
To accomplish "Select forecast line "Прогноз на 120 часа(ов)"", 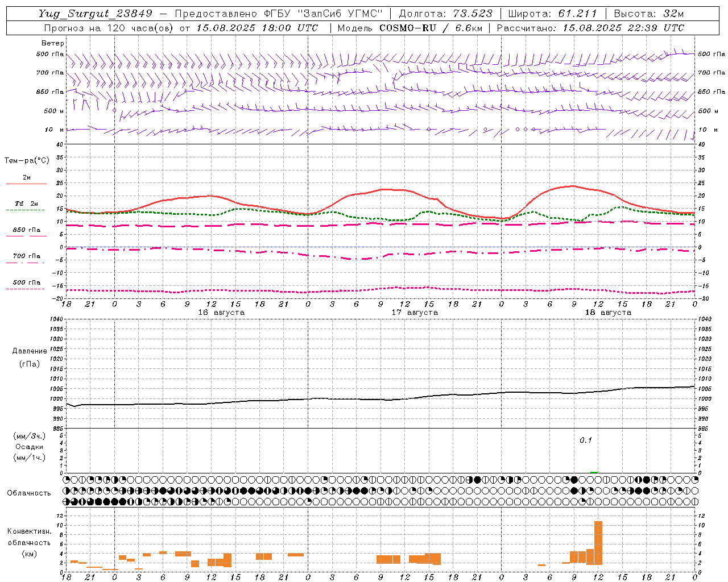I will point(109,28).
